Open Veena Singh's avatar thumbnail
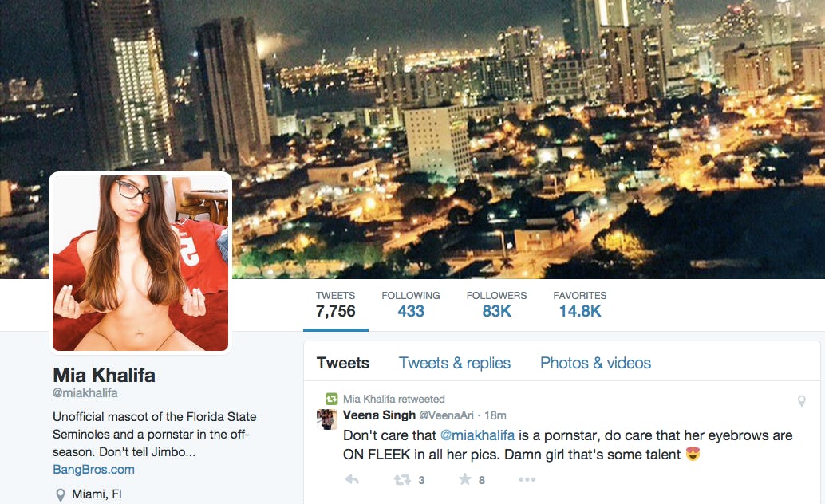825x504 pixels. tap(327, 419)
